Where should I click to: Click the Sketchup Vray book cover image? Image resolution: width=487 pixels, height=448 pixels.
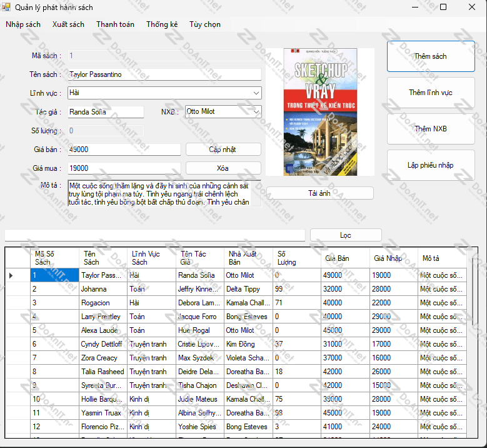[x=320, y=112]
